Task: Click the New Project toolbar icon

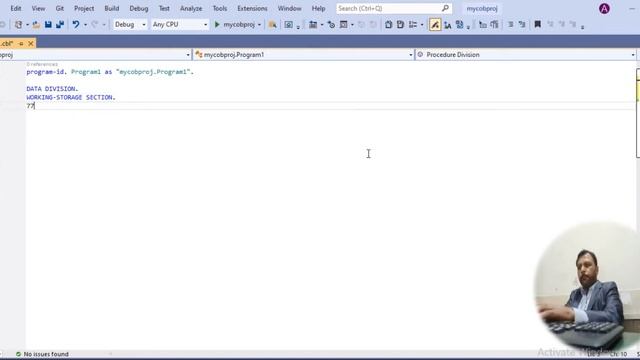Action: coord(18,25)
